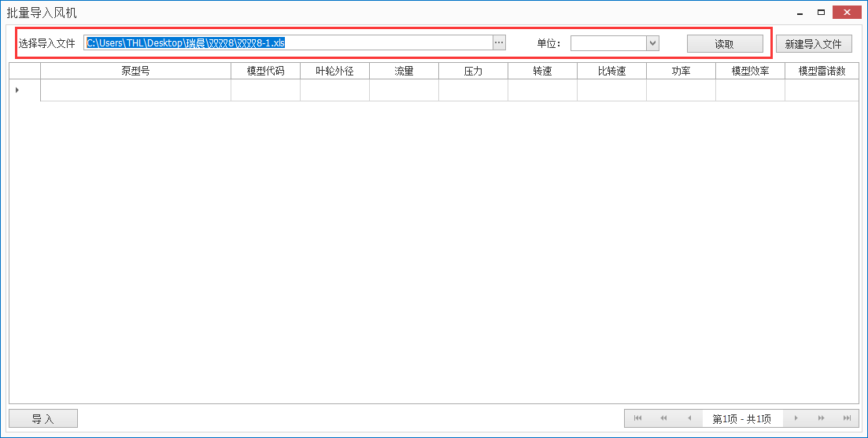This screenshot has width=868, height=438.
Task: Click inside the 单位 combo box field
Action: [608, 43]
